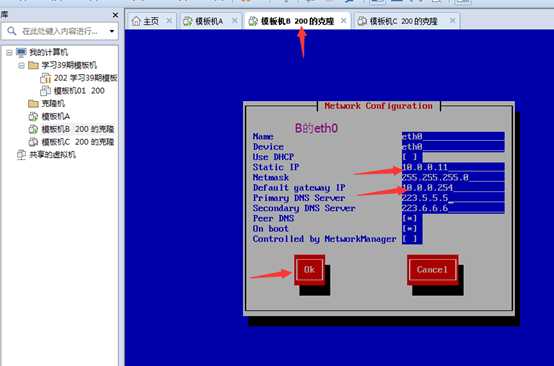Click the Secondary DNS Server label
This screenshot has height=366, width=554.
(x=304, y=208)
